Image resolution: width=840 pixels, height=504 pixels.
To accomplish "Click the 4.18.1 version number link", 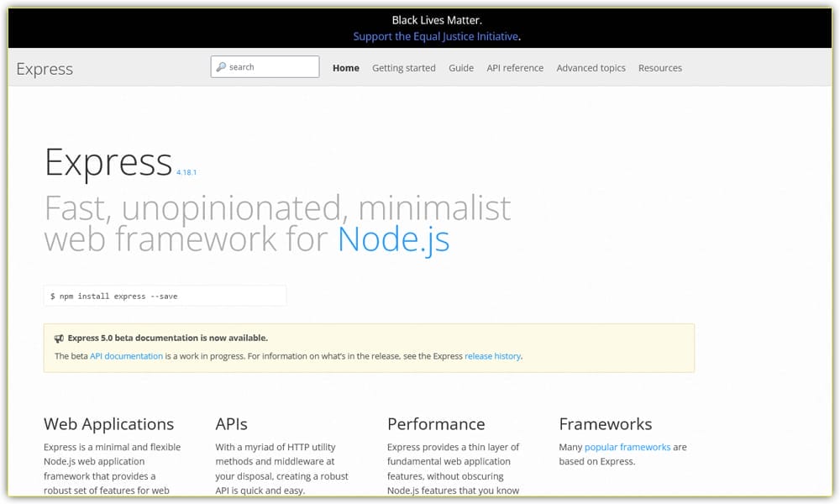I will [x=186, y=171].
